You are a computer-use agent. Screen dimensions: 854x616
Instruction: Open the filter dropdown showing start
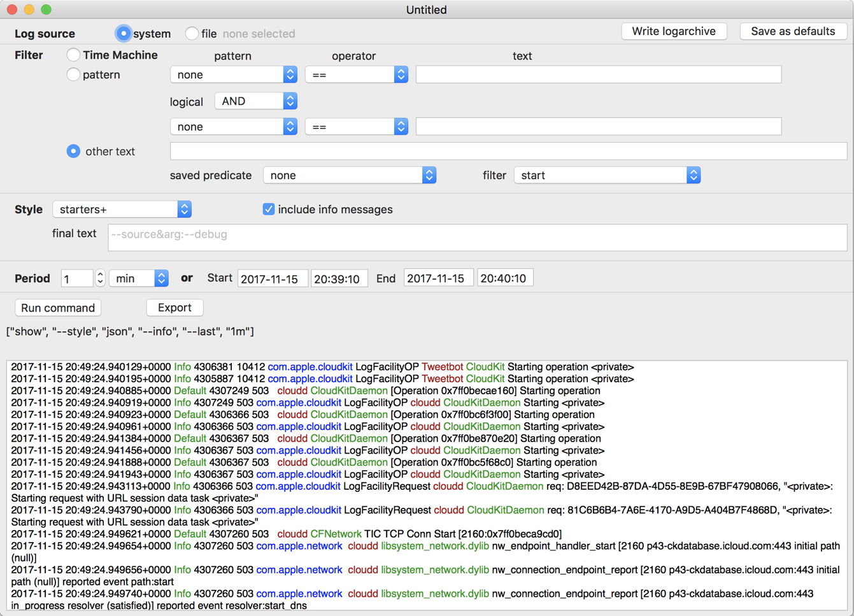607,175
